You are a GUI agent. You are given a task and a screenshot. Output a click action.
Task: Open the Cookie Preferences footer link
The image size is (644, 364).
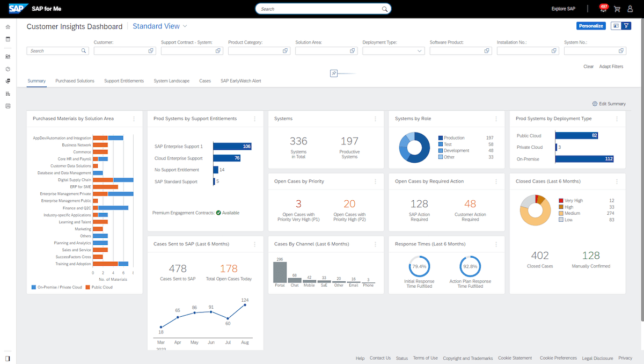pyautogui.click(x=558, y=358)
